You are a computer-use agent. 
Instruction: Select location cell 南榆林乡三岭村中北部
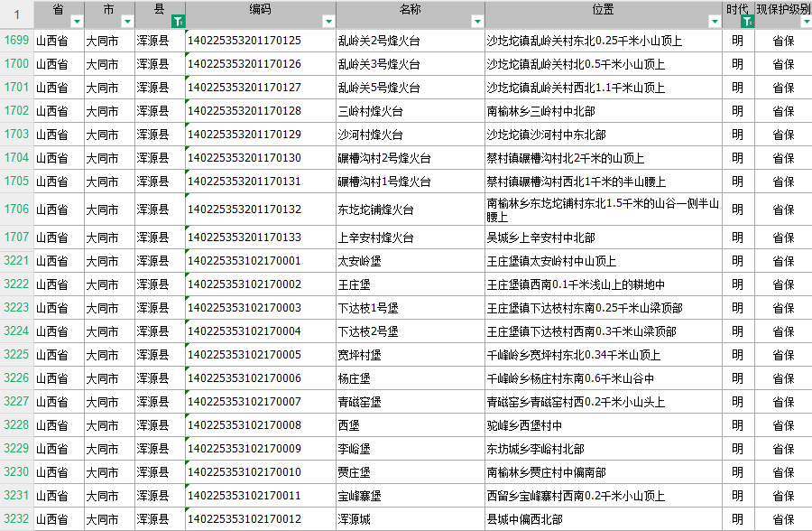(x=604, y=111)
